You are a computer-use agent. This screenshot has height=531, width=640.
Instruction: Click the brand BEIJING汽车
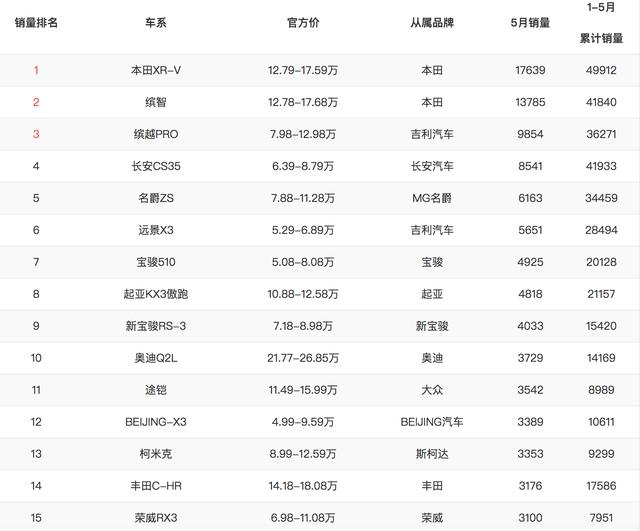(432, 422)
